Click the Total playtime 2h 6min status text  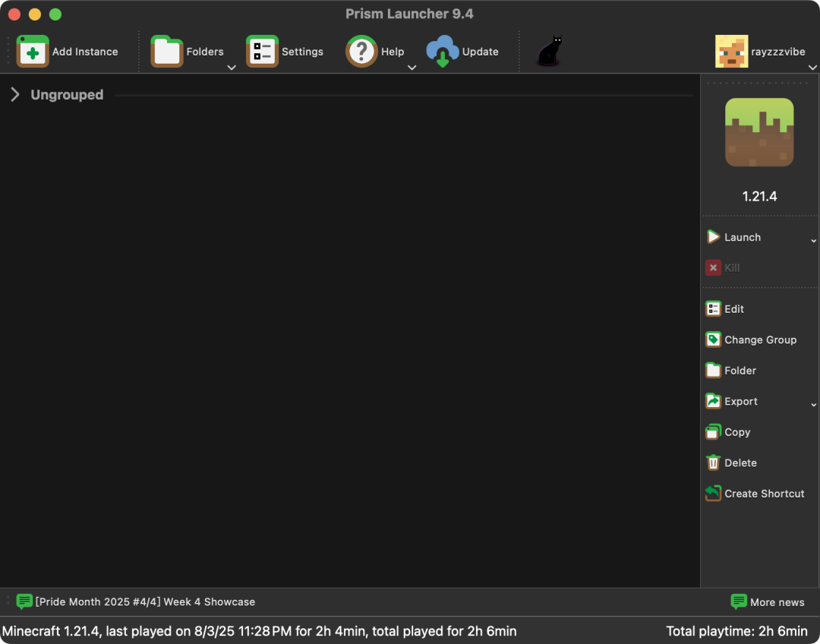click(736, 631)
